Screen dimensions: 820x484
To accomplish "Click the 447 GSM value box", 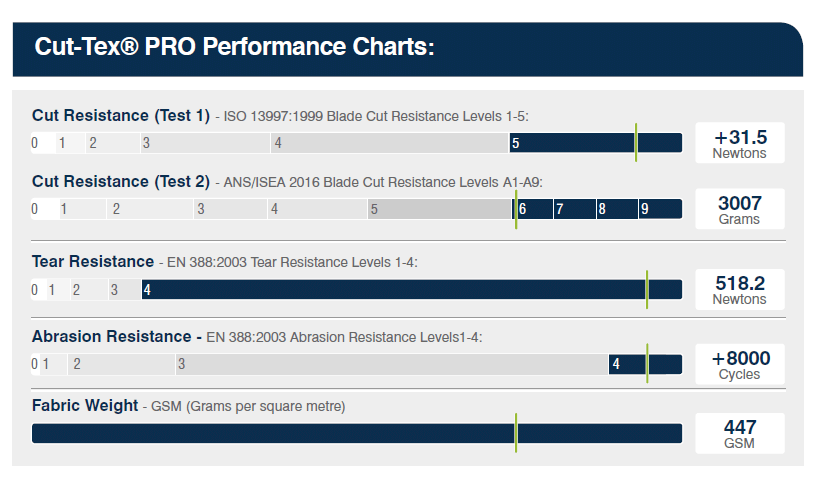I will 740,433.
